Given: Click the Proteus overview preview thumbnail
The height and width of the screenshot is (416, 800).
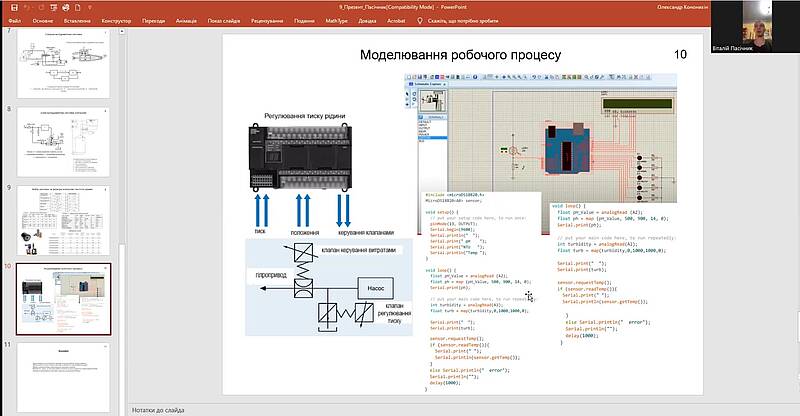Looking at the screenshot, I should pos(433,101).
